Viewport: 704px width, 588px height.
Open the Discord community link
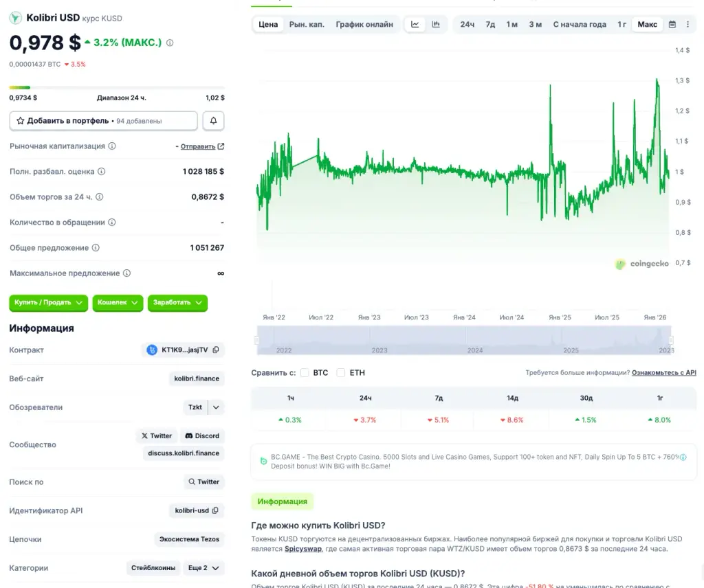click(202, 436)
